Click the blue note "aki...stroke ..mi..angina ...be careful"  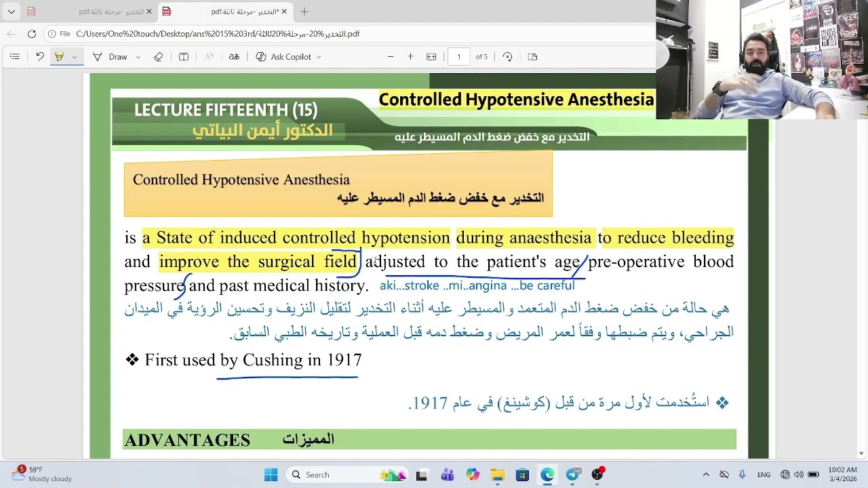pyautogui.click(x=477, y=285)
